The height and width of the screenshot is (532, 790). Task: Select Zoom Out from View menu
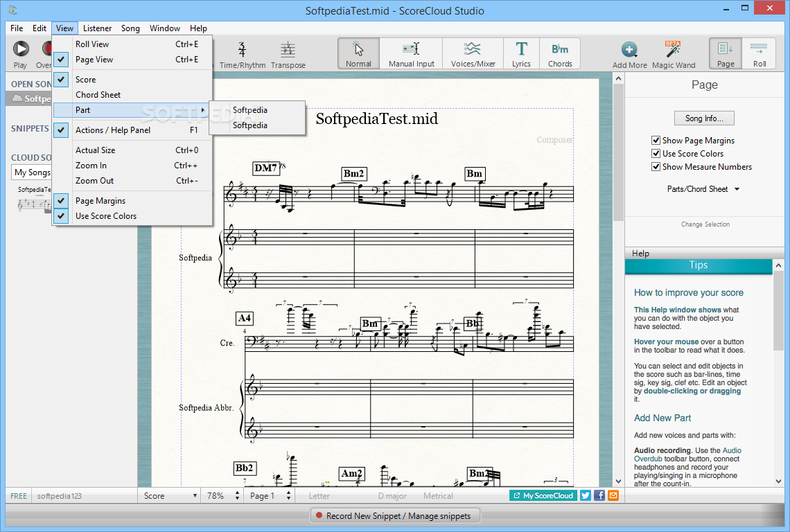point(132,180)
